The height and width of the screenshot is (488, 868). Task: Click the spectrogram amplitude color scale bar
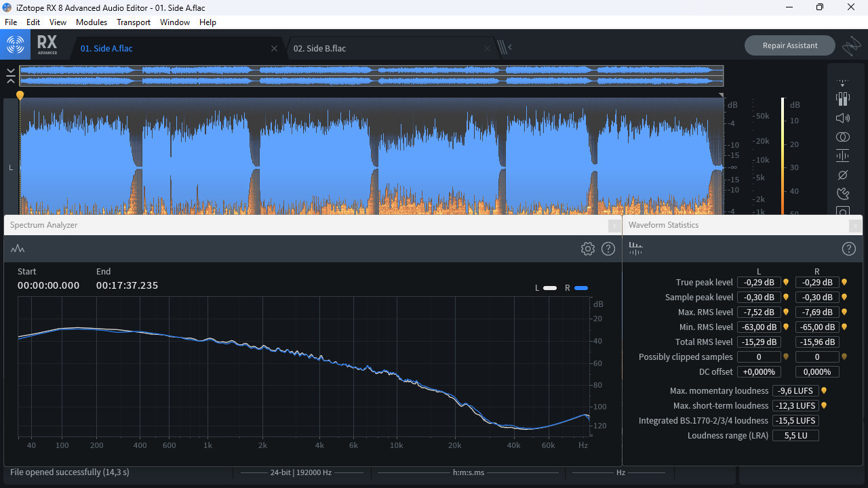point(783,156)
